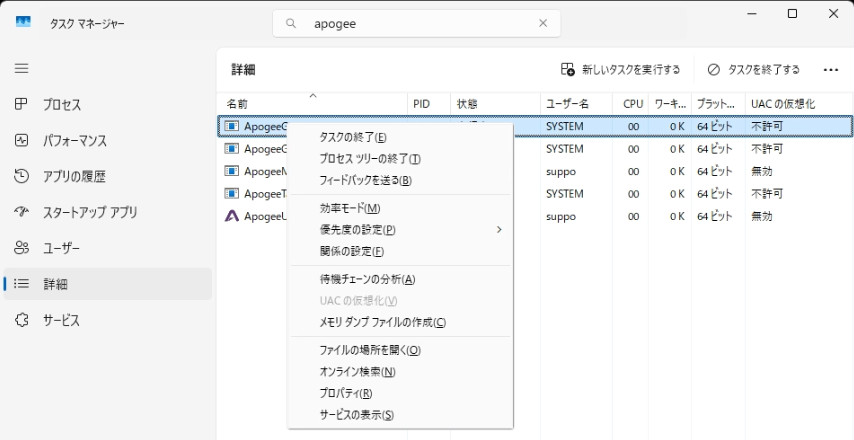This screenshot has width=854, height=440.
Task: Sort by the 名前 column header
Action: point(237,104)
